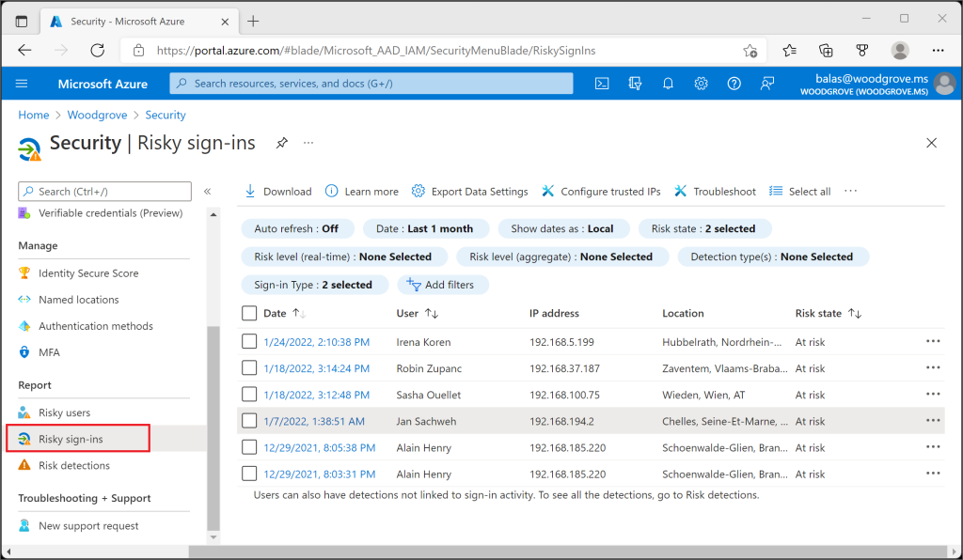
Task: Open Sign-in Type 2 selected filter
Action: (x=314, y=285)
